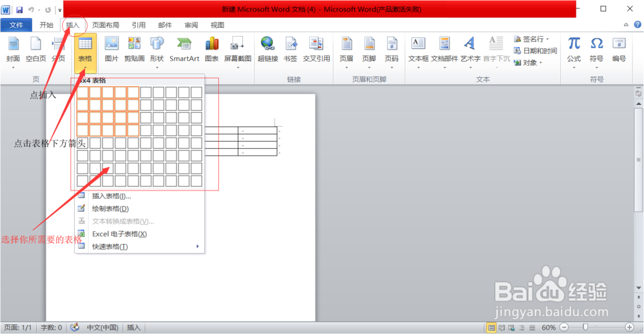Open the 邮件 (Mailings) tab
This screenshot has height=334, width=644.
[x=165, y=25]
